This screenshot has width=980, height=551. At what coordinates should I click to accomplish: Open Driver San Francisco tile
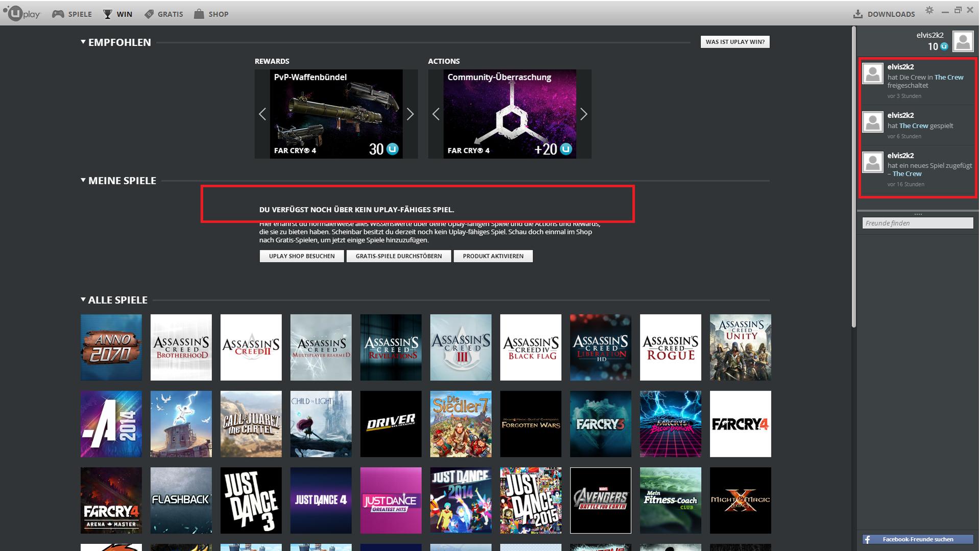[x=391, y=424]
